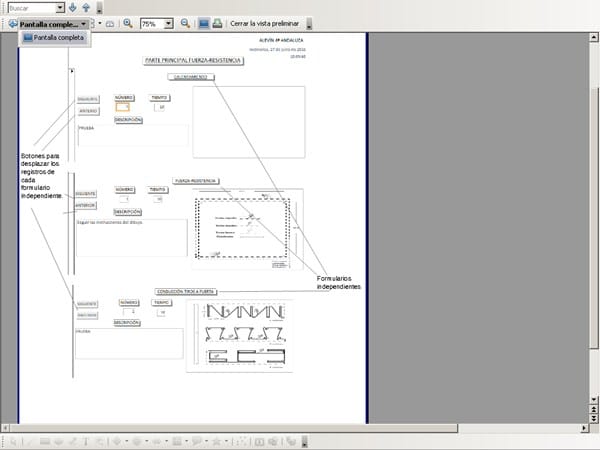This screenshot has height=450, width=600.
Task: Click the book page view icon
Action: click(x=110, y=23)
